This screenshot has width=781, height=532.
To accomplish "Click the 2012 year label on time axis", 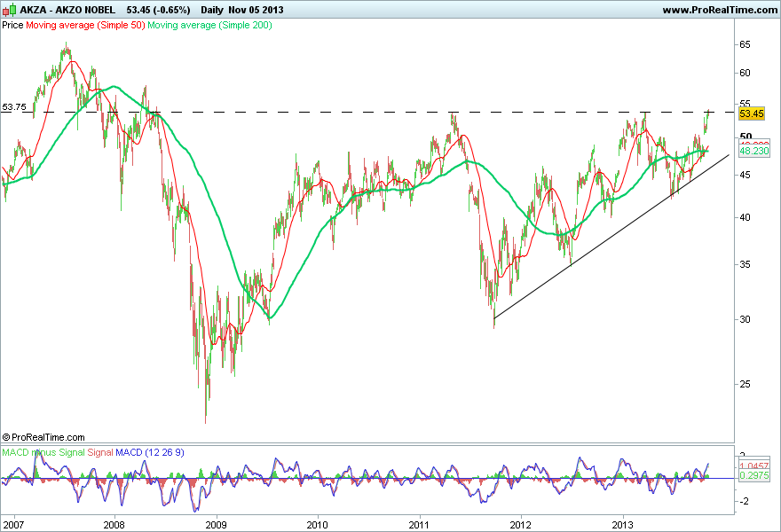I will 520,525.
